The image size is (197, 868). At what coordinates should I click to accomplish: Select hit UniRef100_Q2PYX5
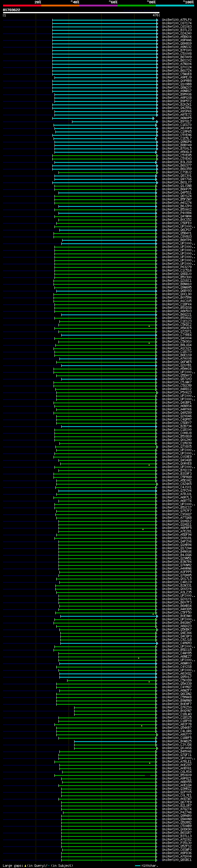click(x=176, y=792)
